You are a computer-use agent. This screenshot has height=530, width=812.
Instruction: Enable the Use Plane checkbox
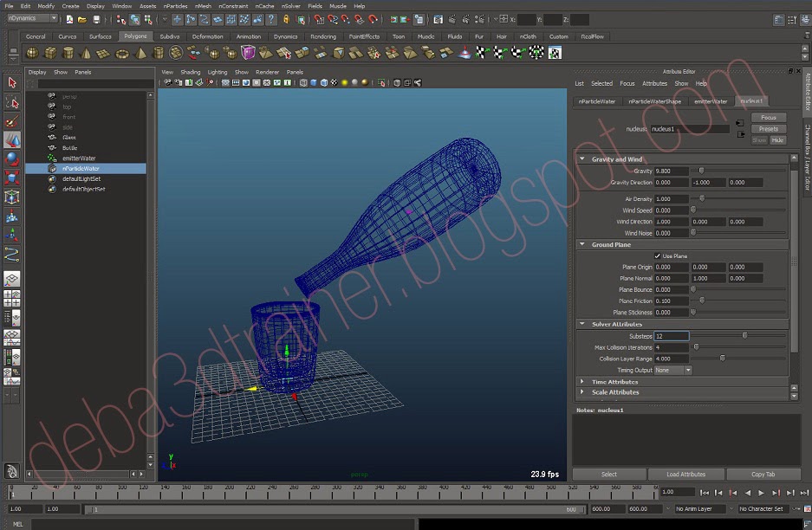[x=657, y=256]
